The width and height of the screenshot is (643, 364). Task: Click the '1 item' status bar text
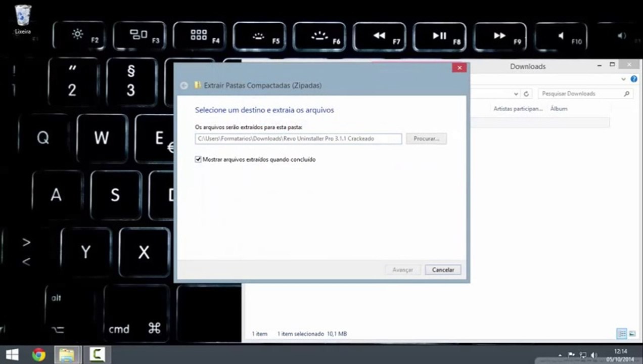(x=260, y=334)
